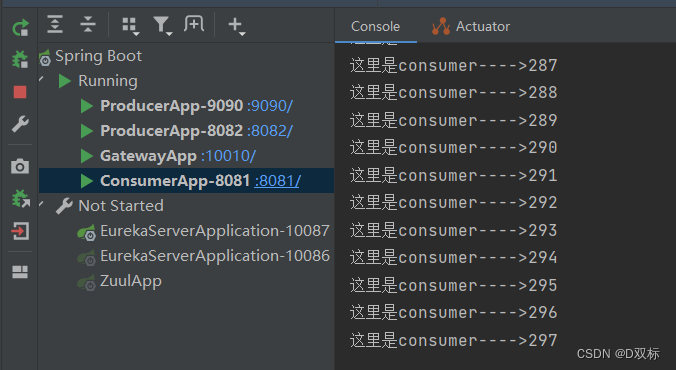Image resolution: width=676 pixels, height=370 pixels.
Task: Select ConsumerApp-8081 in the services tree
Action: pyautogui.click(x=175, y=181)
